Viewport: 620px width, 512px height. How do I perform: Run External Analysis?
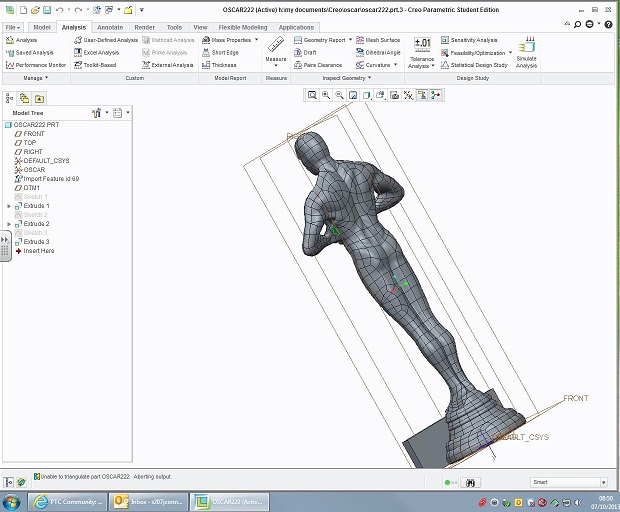pyautogui.click(x=168, y=65)
